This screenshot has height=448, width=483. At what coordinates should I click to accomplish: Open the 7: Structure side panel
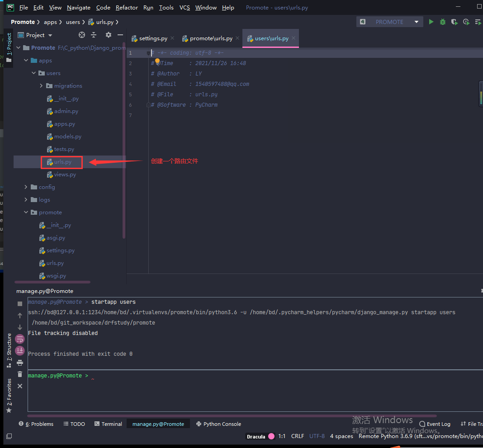[x=9, y=350]
